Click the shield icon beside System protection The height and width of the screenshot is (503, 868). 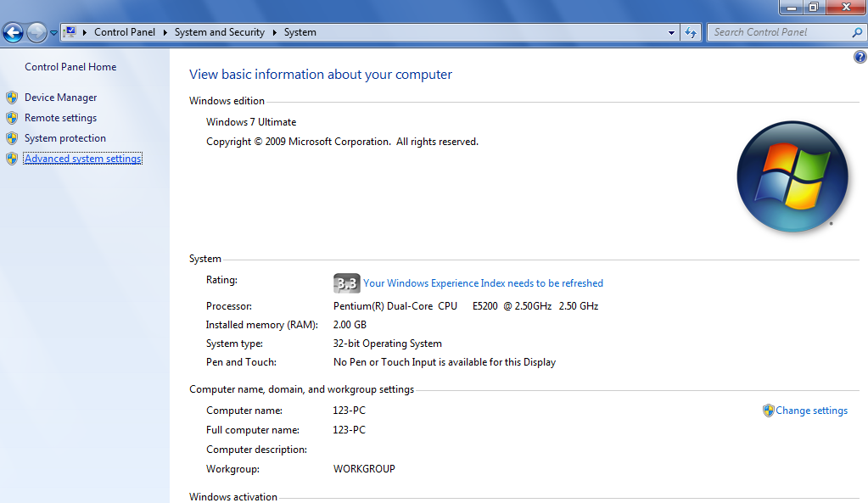coord(12,138)
